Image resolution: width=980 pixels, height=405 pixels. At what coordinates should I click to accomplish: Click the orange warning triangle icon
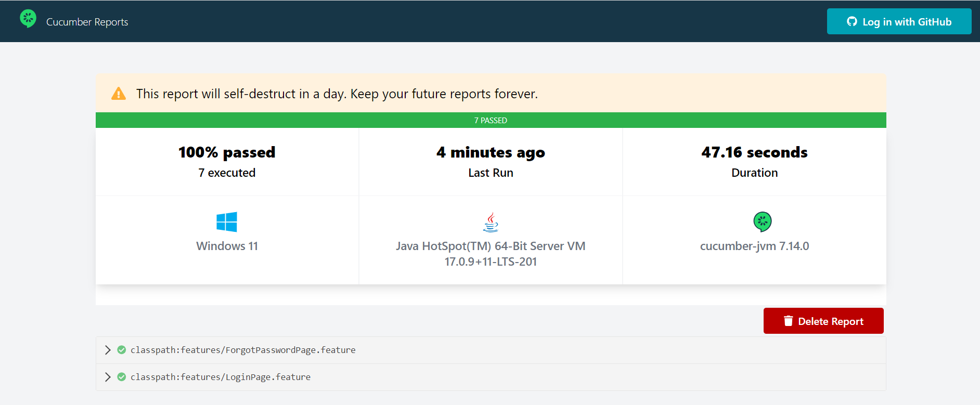[119, 94]
